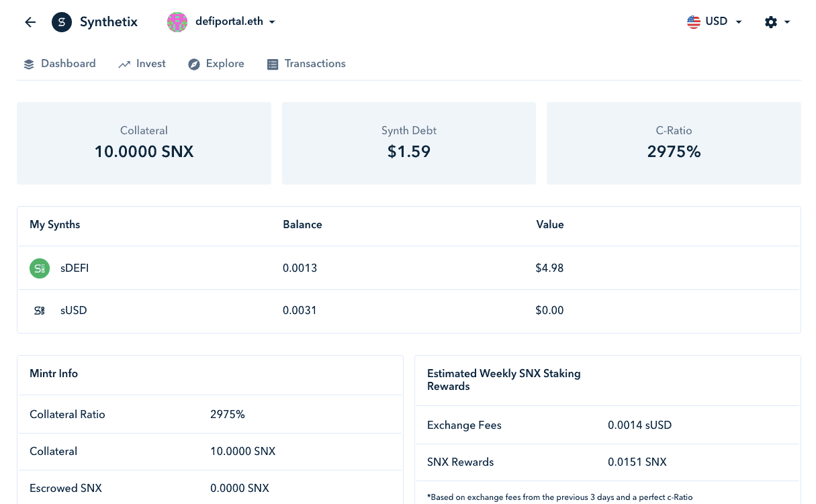
Task: Click the C-Ratio 2975% card
Action: click(x=674, y=143)
